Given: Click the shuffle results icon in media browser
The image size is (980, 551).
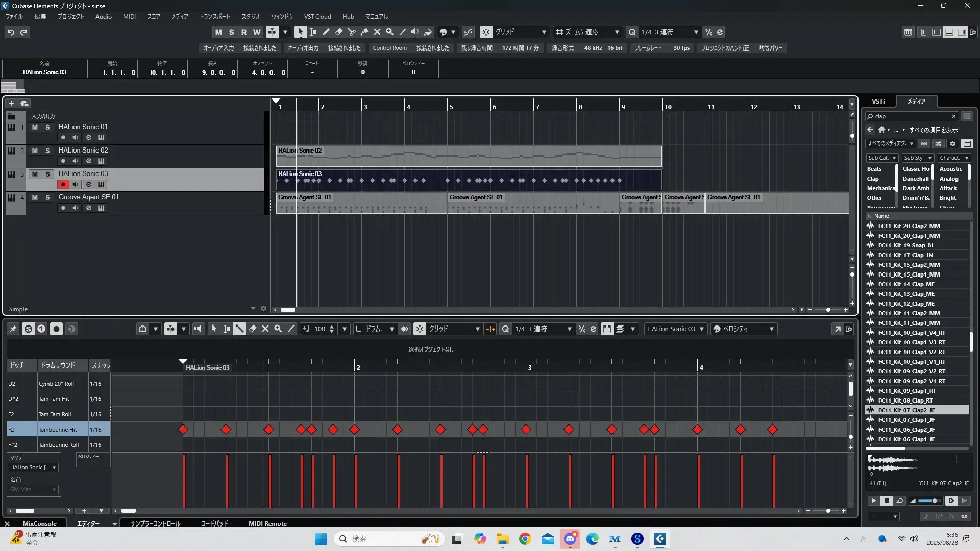Looking at the screenshot, I should coord(938,144).
